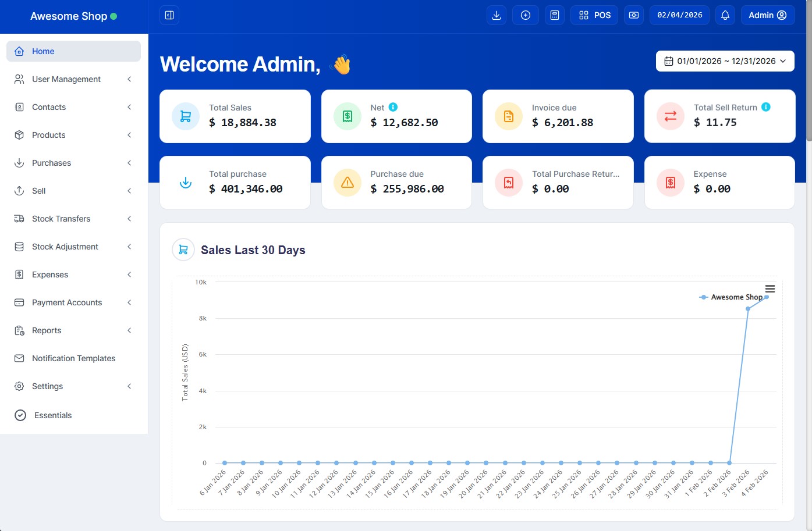Click the 02/04/2026 date button
Viewport: 812px width, 531px height.
click(x=680, y=15)
